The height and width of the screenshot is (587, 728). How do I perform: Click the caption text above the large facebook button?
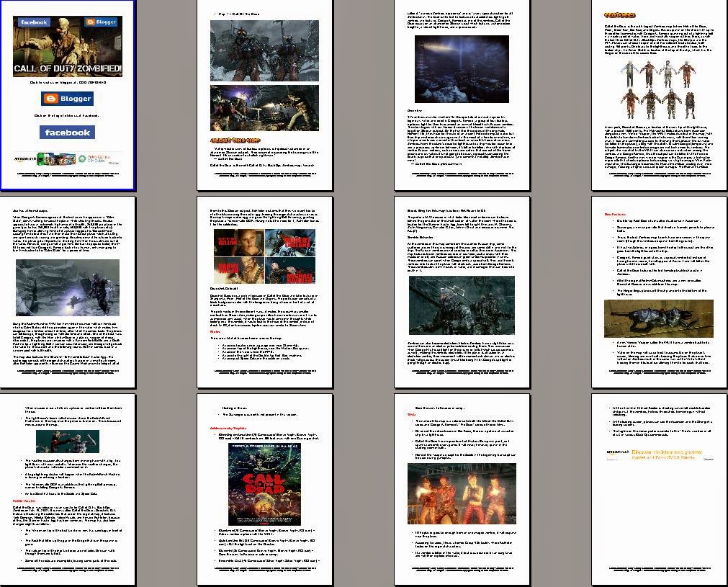[67, 116]
